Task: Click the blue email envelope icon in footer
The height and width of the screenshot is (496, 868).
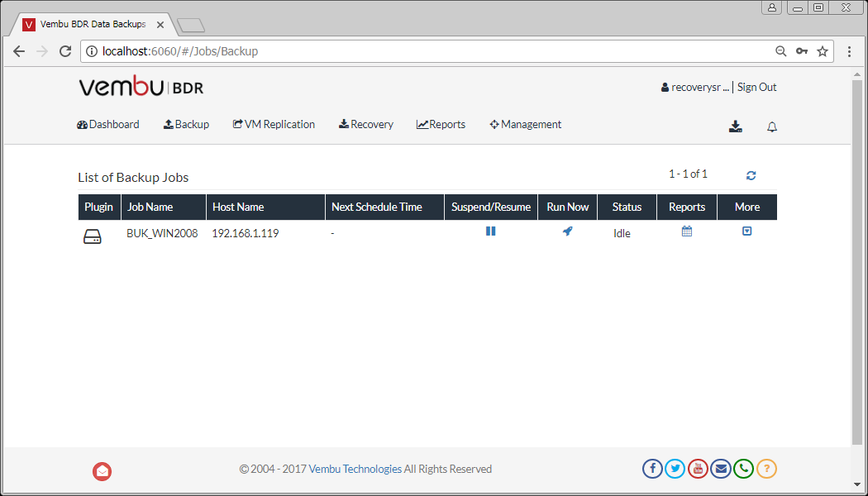Action: [721, 469]
